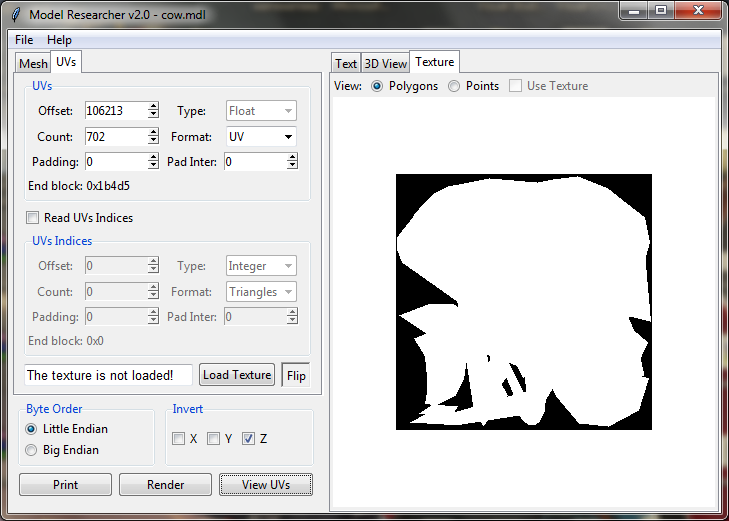729x521 pixels.
Task: Click the UV map preview image
Action: (x=524, y=302)
